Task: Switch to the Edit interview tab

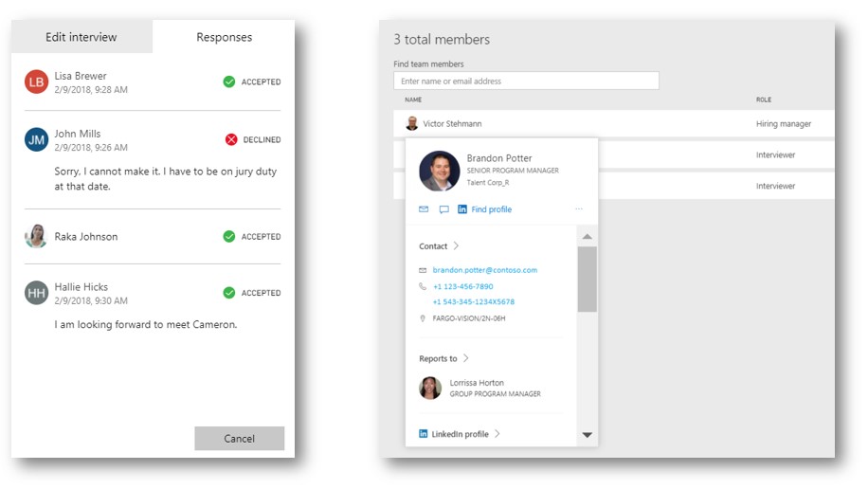Action: (81, 37)
